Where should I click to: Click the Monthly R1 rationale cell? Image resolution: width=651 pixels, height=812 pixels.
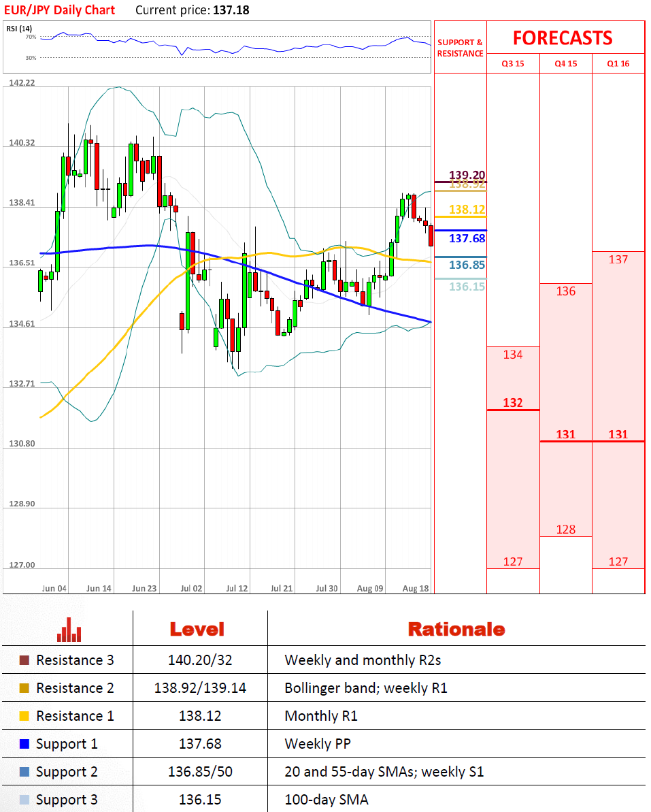coord(321,716)
